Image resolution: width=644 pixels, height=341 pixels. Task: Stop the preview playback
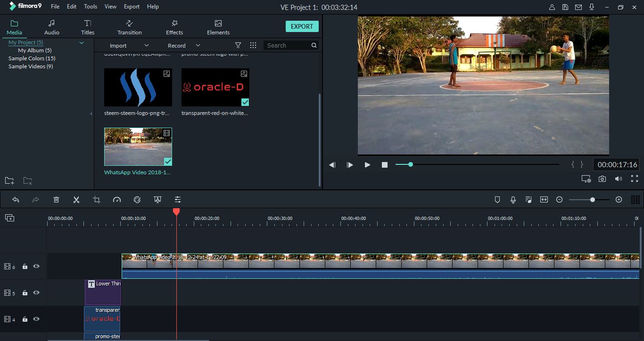385,165
